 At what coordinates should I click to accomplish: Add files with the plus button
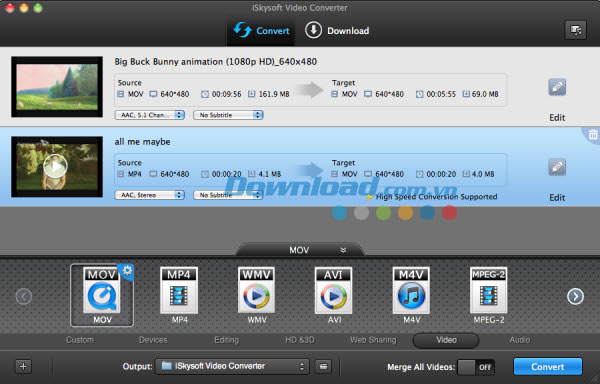[x=23, y=366]
